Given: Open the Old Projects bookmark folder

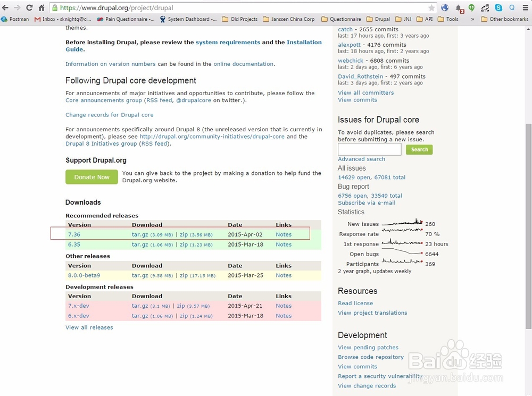Looking at the screenshot, I should (x=240, y=19).
